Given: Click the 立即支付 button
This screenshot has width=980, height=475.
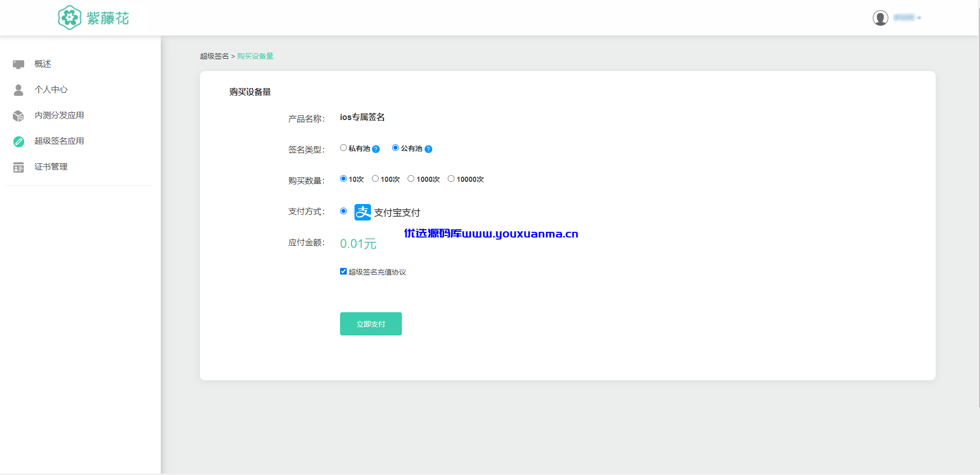Looking at the screenshot, I should pos(371,324).
